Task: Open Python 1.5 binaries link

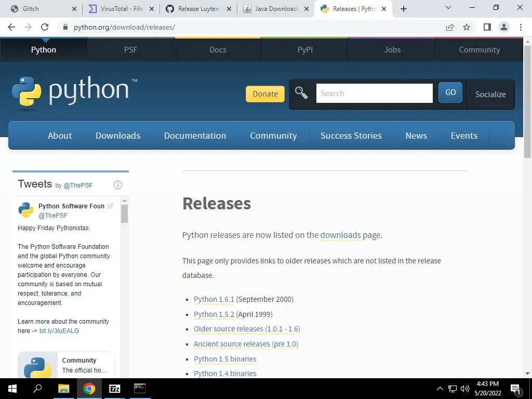Action: click(225, 359)
